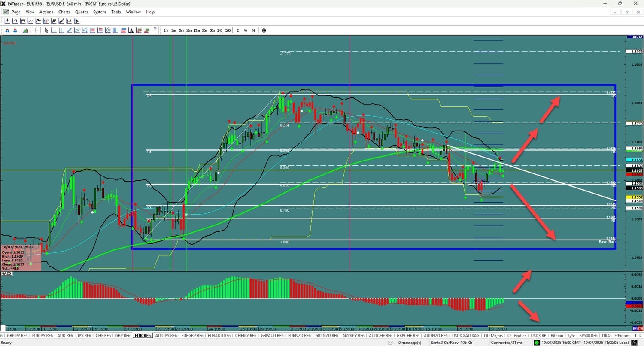This screenshot has height=346, width=644.
Task: Select the 60m timeframe button
Action: [x=212, y=30]
